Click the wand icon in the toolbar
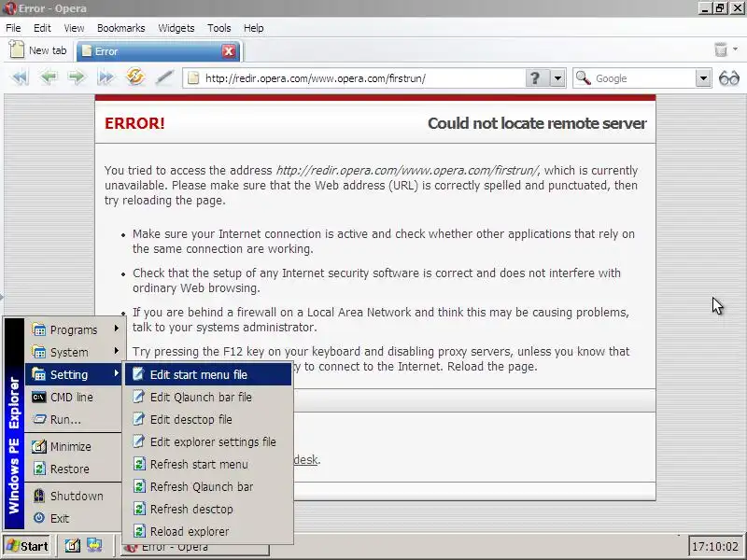Screen dimensions: 747x560 point(164,77)
